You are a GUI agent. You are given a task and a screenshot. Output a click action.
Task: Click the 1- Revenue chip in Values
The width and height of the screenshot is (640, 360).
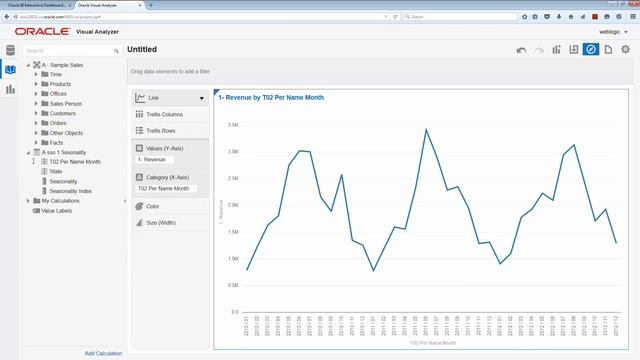[x=155, y=160]
